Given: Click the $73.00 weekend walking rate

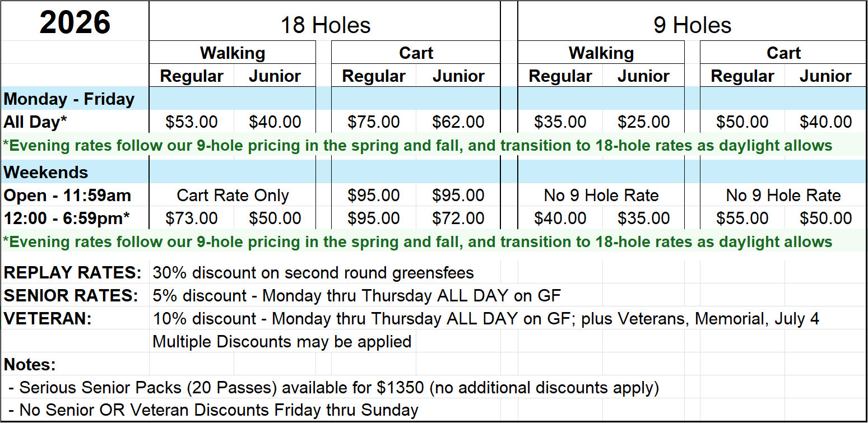Looking at the screenshot, I should pos(192,219).
